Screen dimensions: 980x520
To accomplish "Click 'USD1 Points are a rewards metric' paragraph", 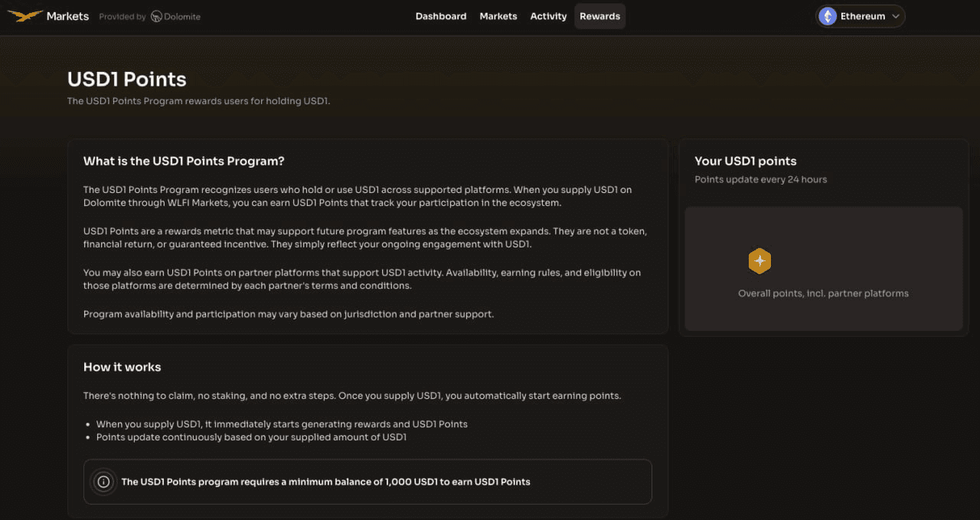I will pos(365,238).
